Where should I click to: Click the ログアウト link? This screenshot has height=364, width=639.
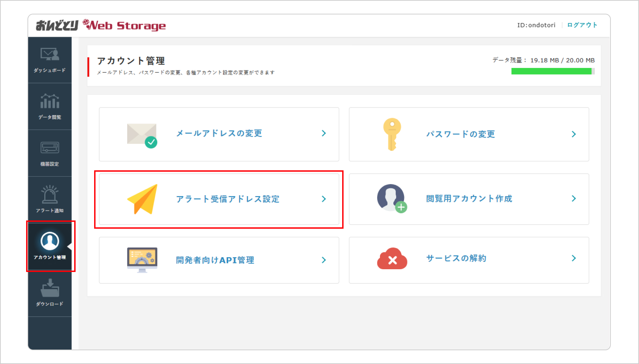tap(582, 25)
